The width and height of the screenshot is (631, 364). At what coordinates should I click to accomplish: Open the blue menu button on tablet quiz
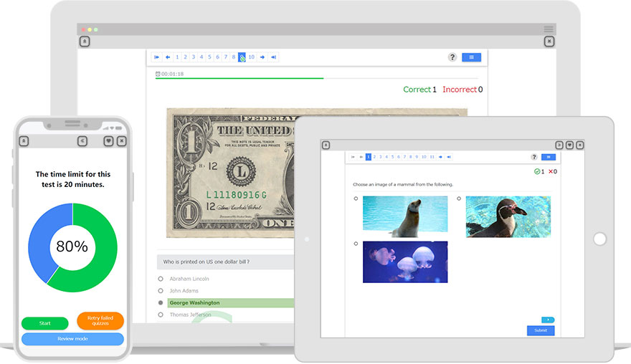pyautogui.click(x=549, y=157)
